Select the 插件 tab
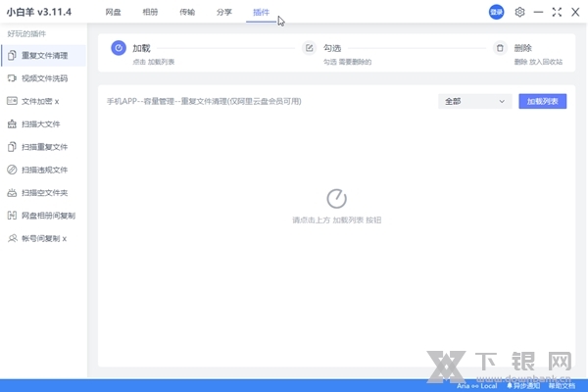The height and width of the screenshot is (392, 588). [261, 13]
